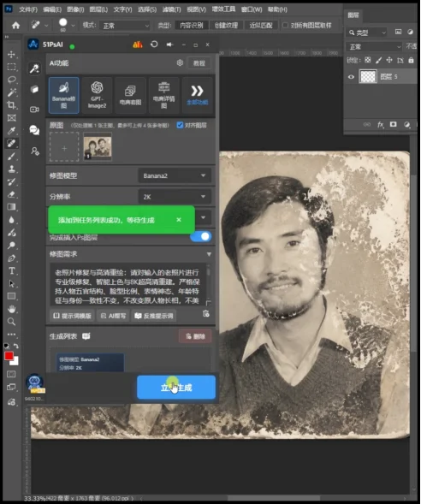
Task: Select the Magic Wand tool
Action: pyautogui.click(x=12, y=92)
